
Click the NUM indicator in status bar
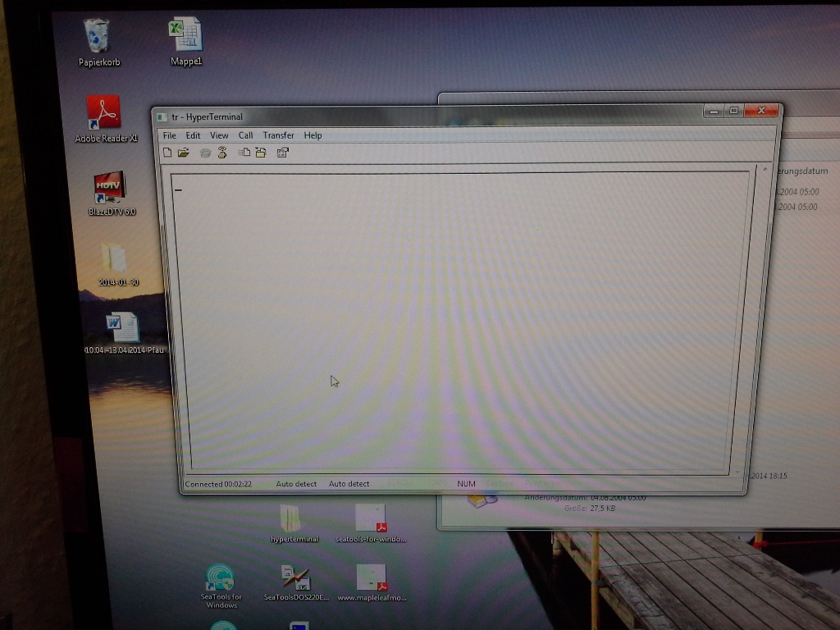click(466, 484)
